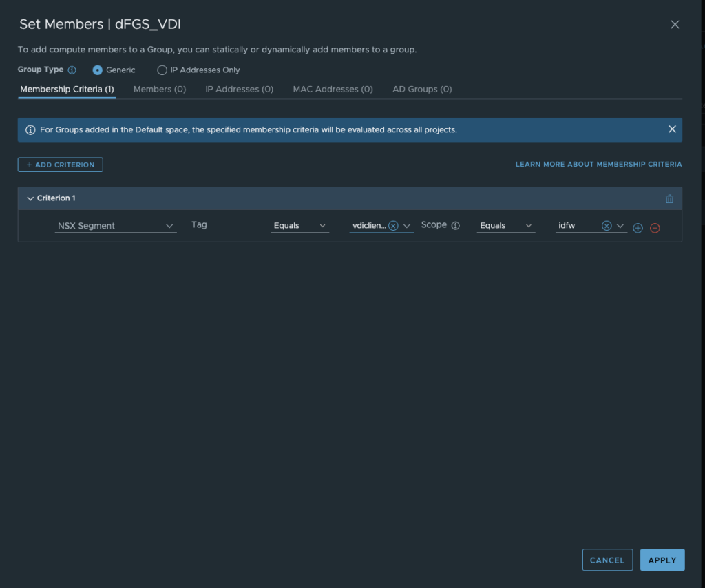Open the Tag Equals operator dropdown
This screenshot has width=705, height=588.
pos(299,226)
